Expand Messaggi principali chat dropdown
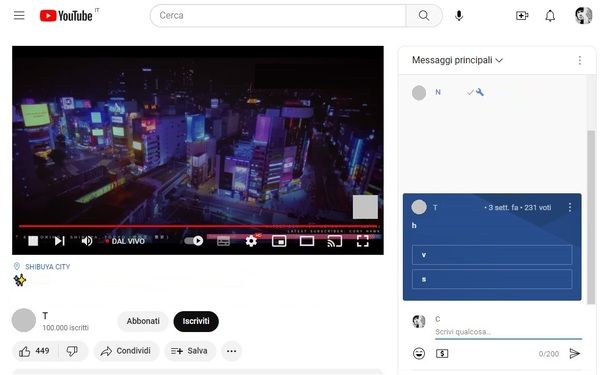Image resolution: width=610 pixels, height=375 pixels. (x=458, y=60)
